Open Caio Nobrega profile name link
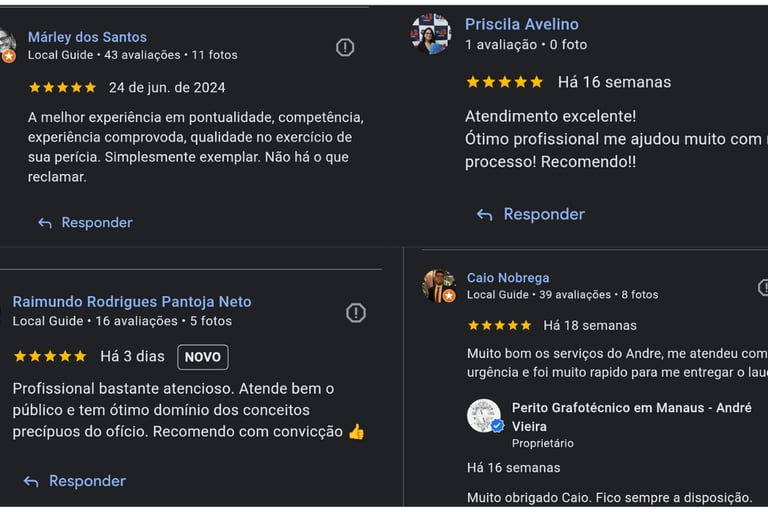The image size is (768, 512). click(x=508, y=278)
